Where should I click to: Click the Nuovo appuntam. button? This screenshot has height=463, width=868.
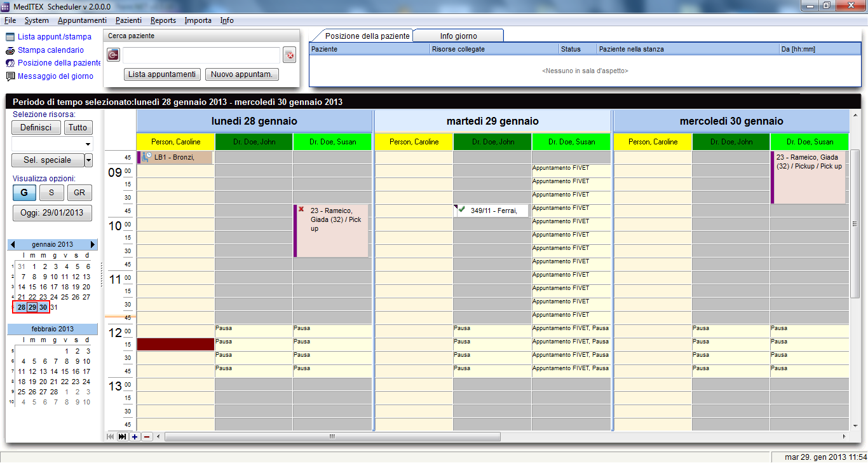242,74
